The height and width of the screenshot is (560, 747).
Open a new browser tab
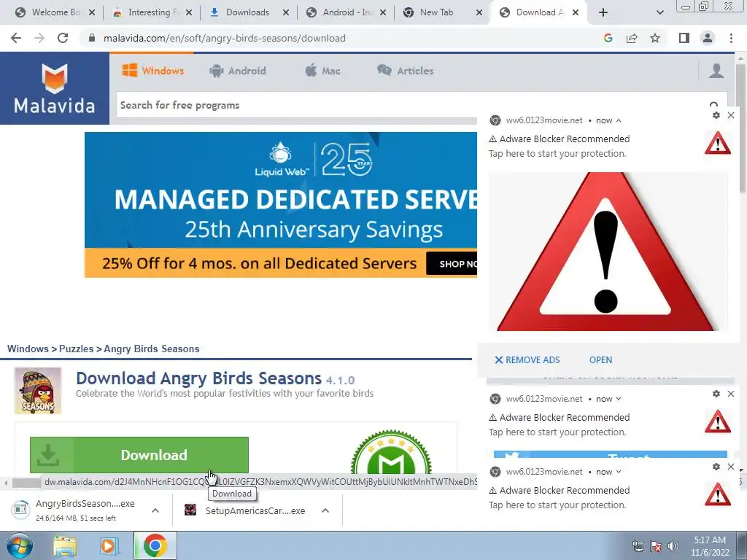pos(603,12)
